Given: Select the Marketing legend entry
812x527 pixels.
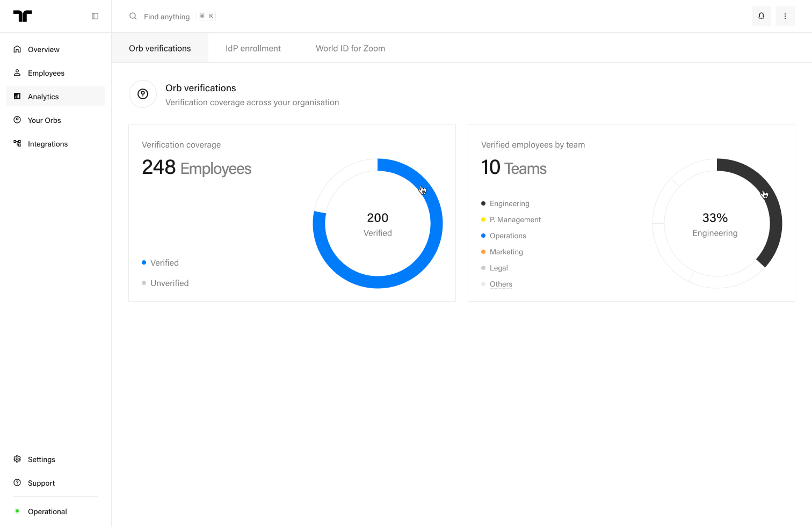Looking at the screenshot, I should pyautogui.click(x=502, y=252).
